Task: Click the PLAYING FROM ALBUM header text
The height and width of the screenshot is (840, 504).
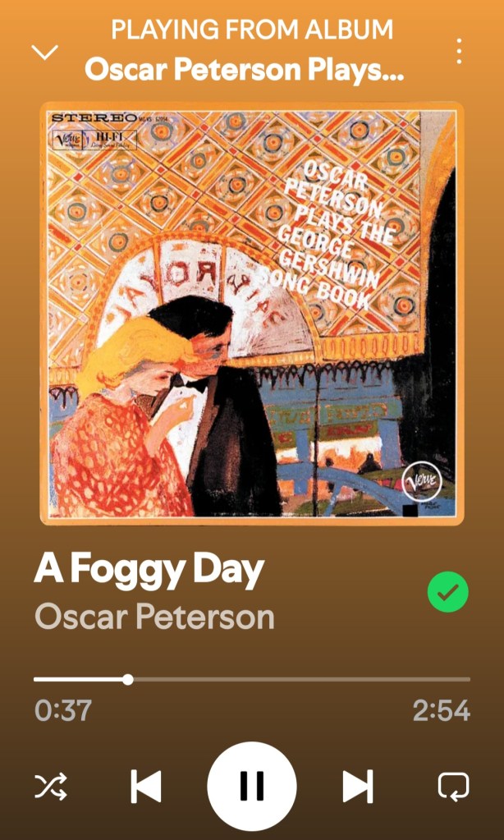Action: (252, 30)
